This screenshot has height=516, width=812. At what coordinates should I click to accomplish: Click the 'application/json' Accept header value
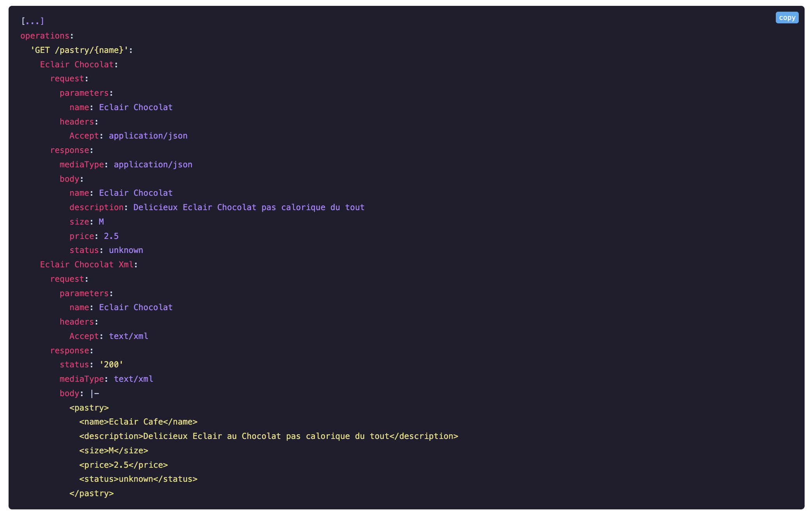point(148,136)
